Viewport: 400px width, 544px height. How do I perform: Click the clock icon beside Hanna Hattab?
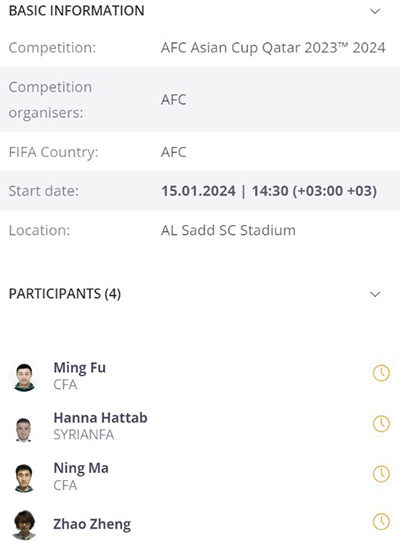(x=381, y=424)
